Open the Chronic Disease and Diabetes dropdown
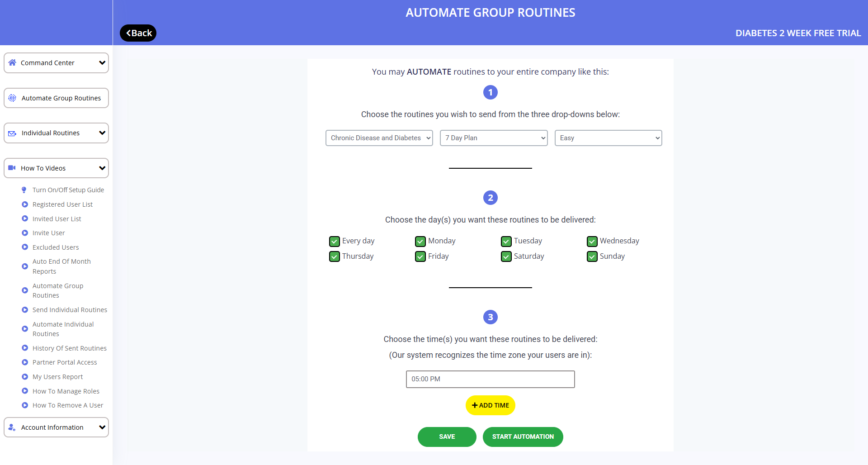868x465 pixels. click(x=379, y=138)
